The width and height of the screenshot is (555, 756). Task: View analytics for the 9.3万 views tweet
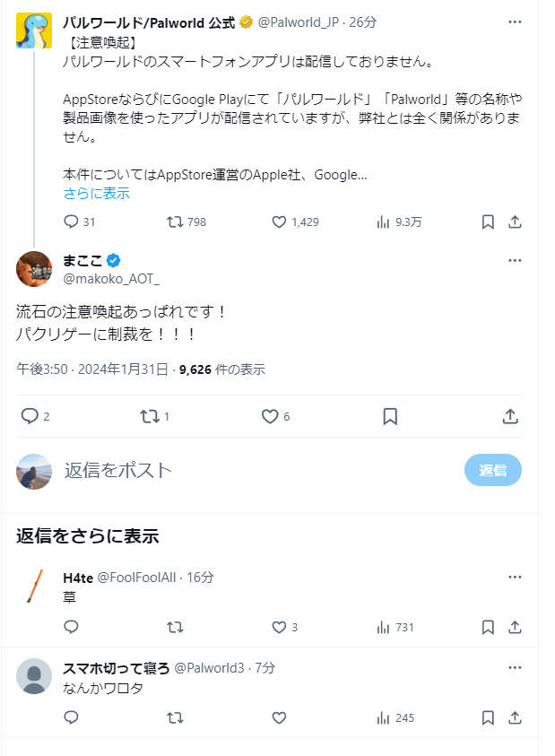(x=399, y=222)
